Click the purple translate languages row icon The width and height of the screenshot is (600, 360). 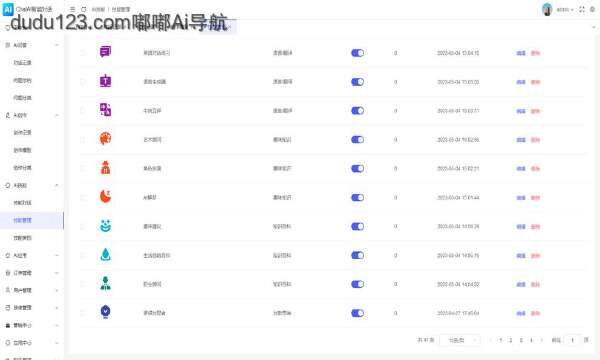pyautogui.click(x=105, y=110)
